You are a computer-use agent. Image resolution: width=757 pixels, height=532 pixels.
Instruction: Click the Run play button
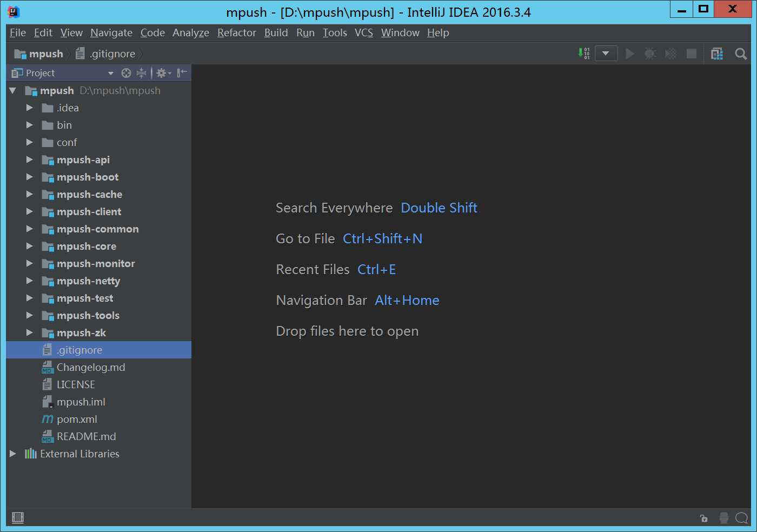[630, 54]
